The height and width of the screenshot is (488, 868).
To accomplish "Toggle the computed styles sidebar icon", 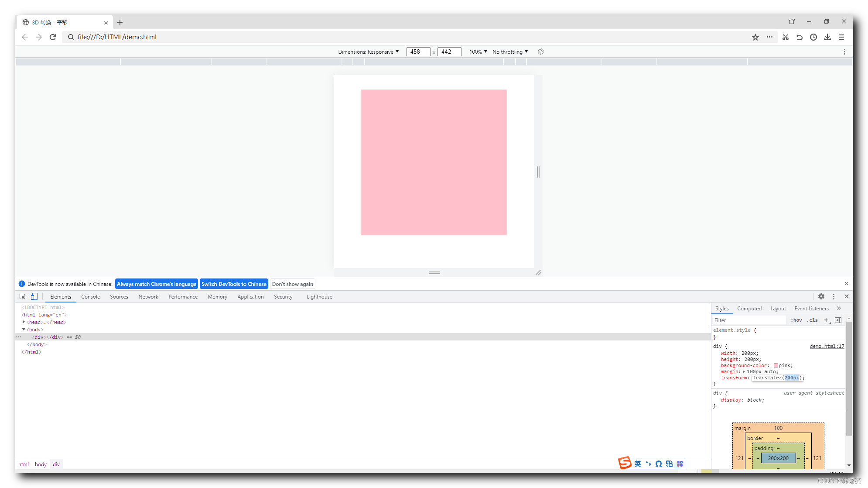I will click(838, 320).
